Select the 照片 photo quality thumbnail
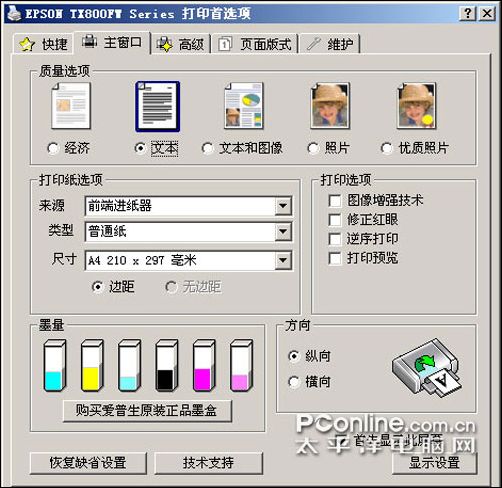502x488 pixels. coord(330,106)
